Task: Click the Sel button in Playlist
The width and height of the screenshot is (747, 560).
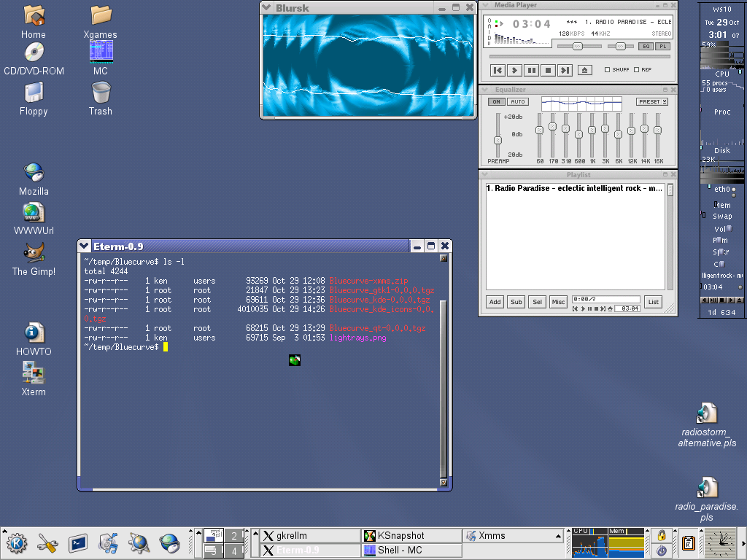Action: [538, 302]
